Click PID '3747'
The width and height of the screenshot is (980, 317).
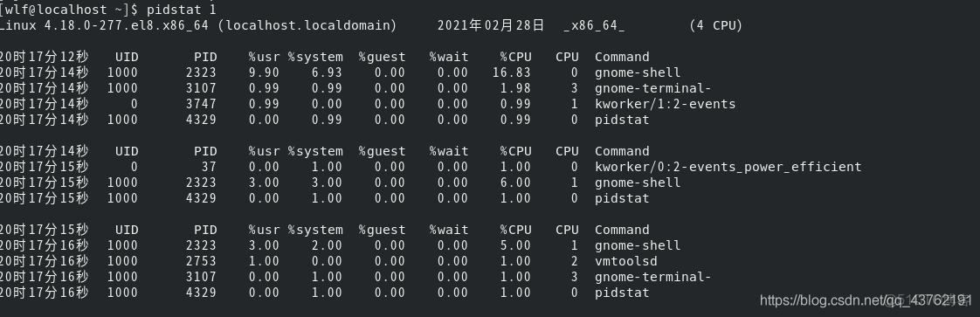201,104
